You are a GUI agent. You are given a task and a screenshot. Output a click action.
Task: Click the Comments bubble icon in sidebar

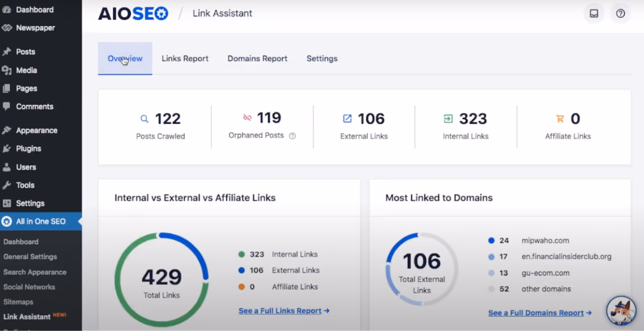6,106
